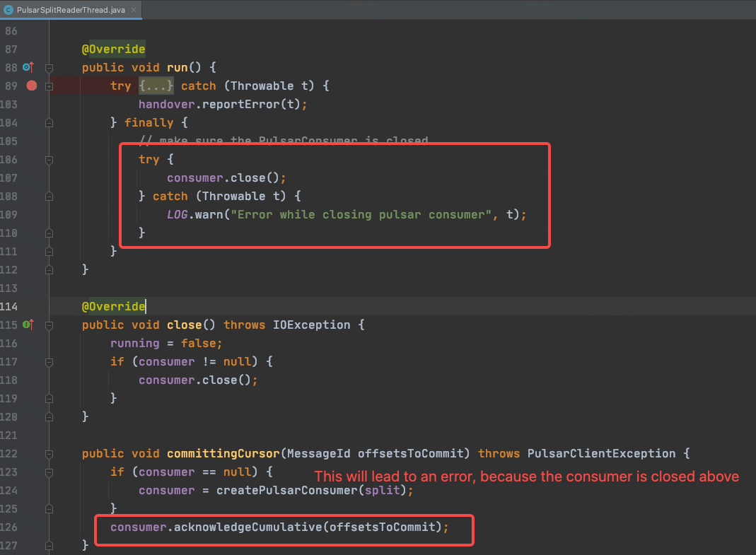Viewport: 756px width, 555px height.
Task: Click the finally keyword on line 104
Action: click(149, 122)
